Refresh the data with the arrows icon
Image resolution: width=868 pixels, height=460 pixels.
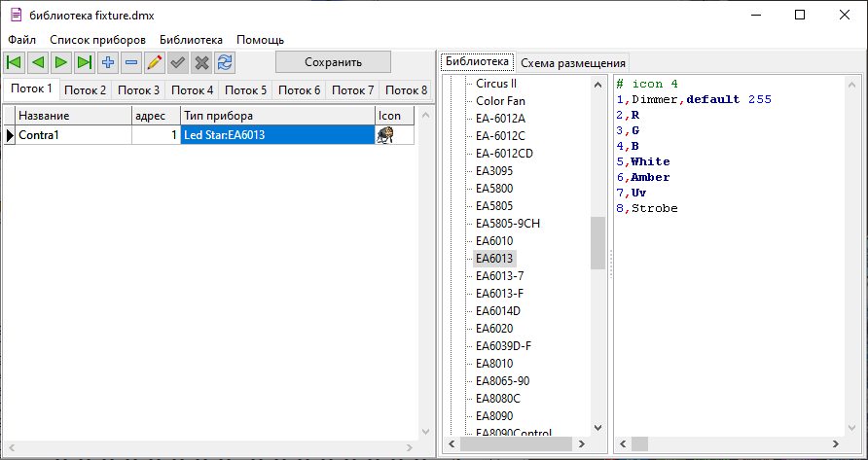tap(224, 62)
